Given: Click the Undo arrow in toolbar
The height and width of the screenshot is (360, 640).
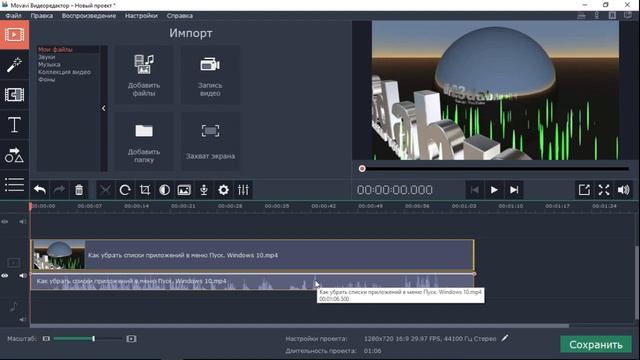Looking at the screenshot, I should (x=40, y=190).
